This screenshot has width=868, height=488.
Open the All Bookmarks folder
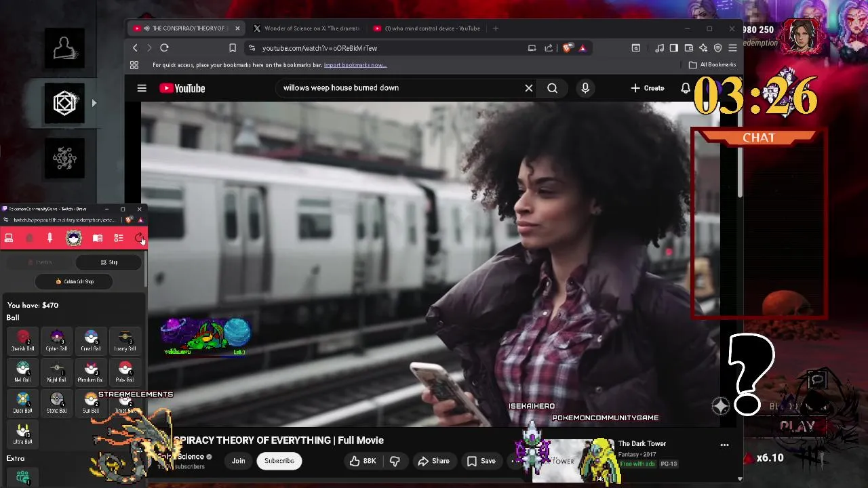click(x=712, y=65)
